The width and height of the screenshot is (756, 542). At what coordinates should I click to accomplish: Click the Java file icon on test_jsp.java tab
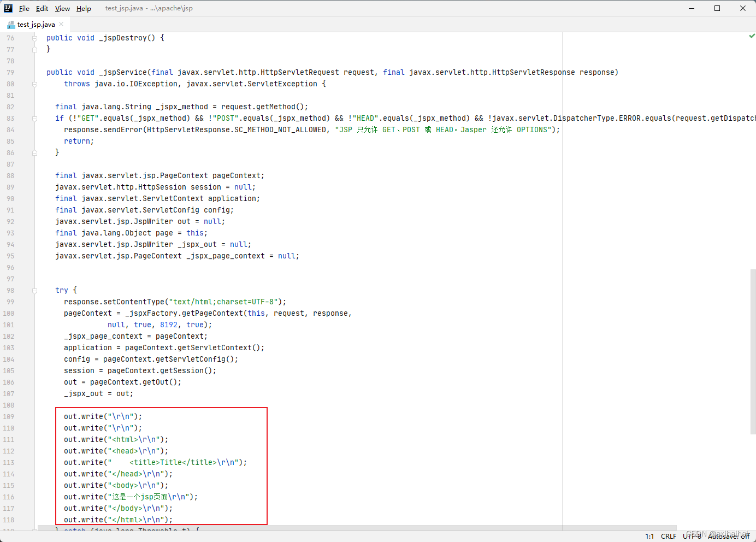click(x=11, y=25)
